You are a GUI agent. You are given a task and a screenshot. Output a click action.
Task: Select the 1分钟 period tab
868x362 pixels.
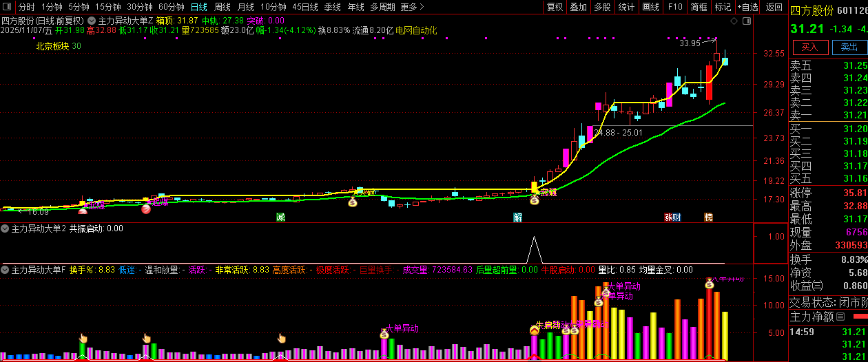[52, 7]
